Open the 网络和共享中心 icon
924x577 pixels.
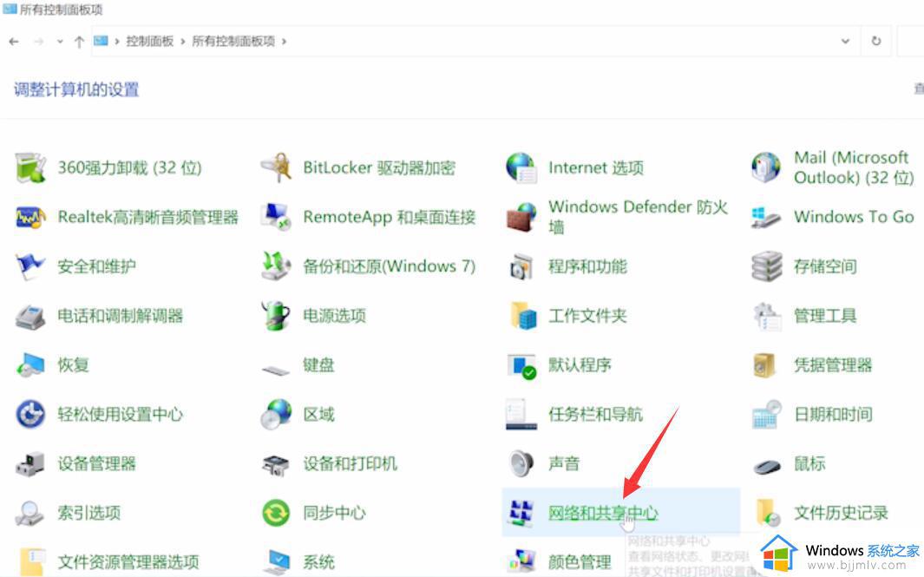521,513
